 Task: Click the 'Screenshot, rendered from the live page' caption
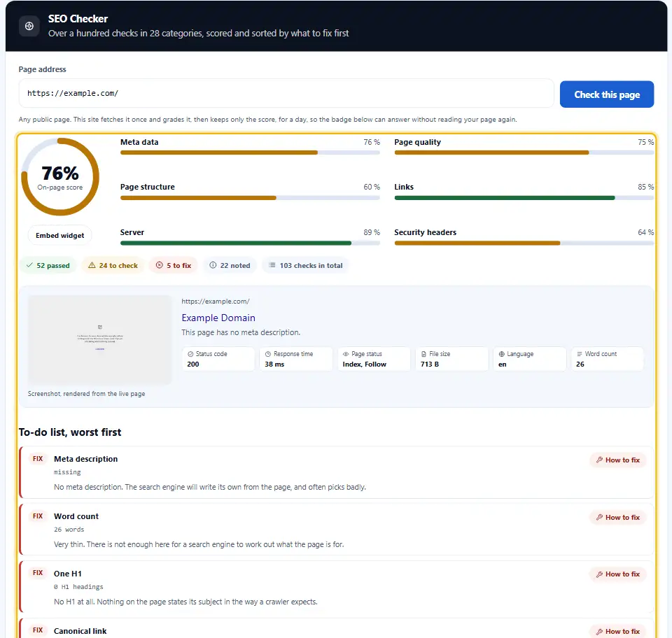coord(87,394)
